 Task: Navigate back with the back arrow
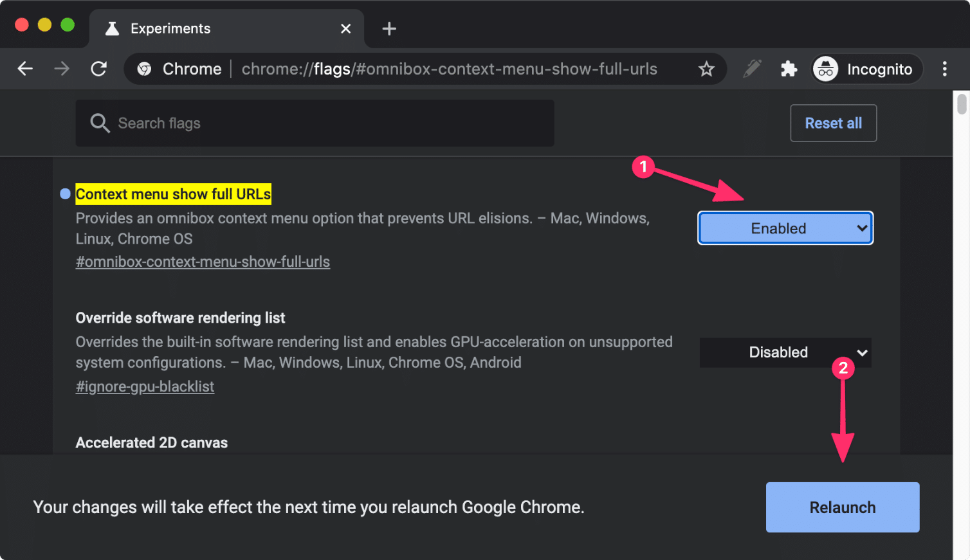(x=25, y=69)
